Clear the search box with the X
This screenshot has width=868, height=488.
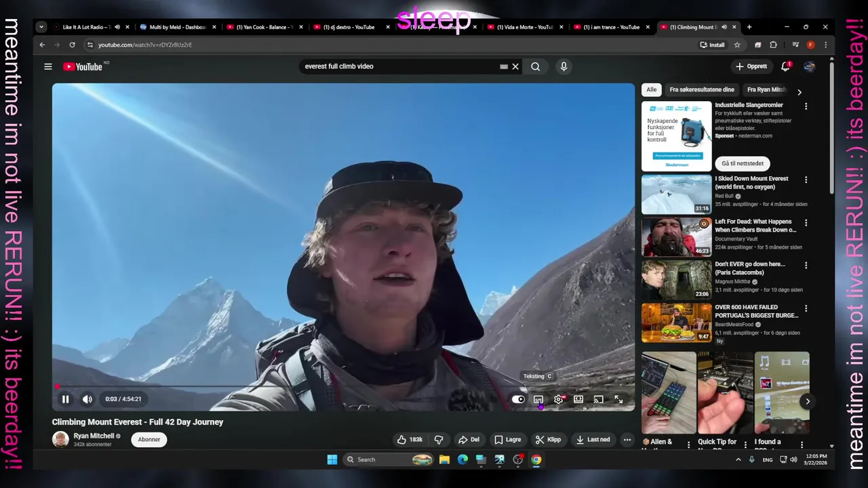pos(515,66)
